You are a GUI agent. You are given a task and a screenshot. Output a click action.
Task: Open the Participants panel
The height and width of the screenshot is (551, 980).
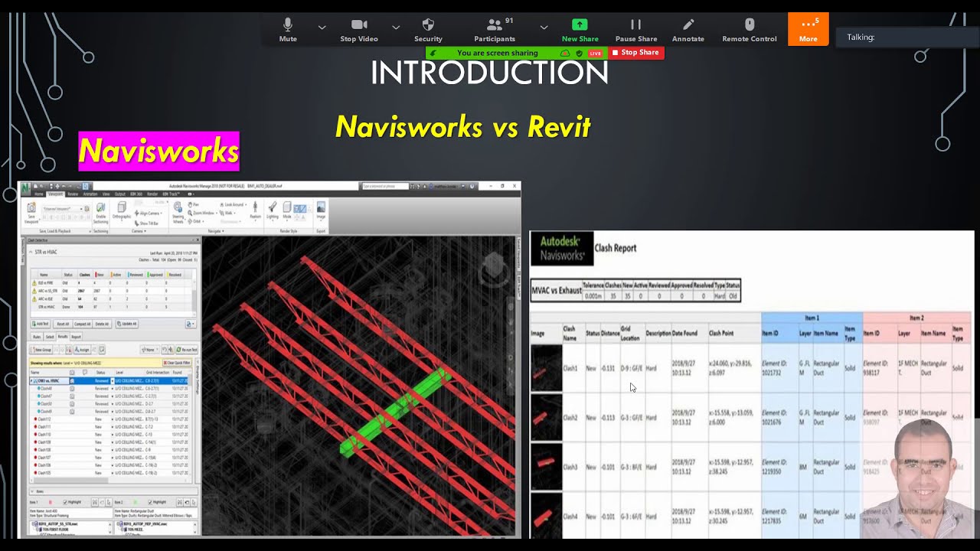coord(495,31)
